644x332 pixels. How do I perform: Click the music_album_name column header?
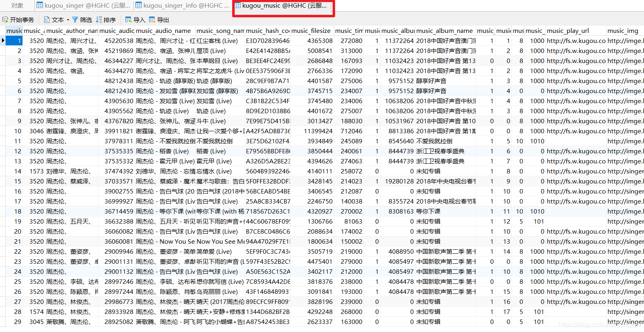[x=445, y=31]
